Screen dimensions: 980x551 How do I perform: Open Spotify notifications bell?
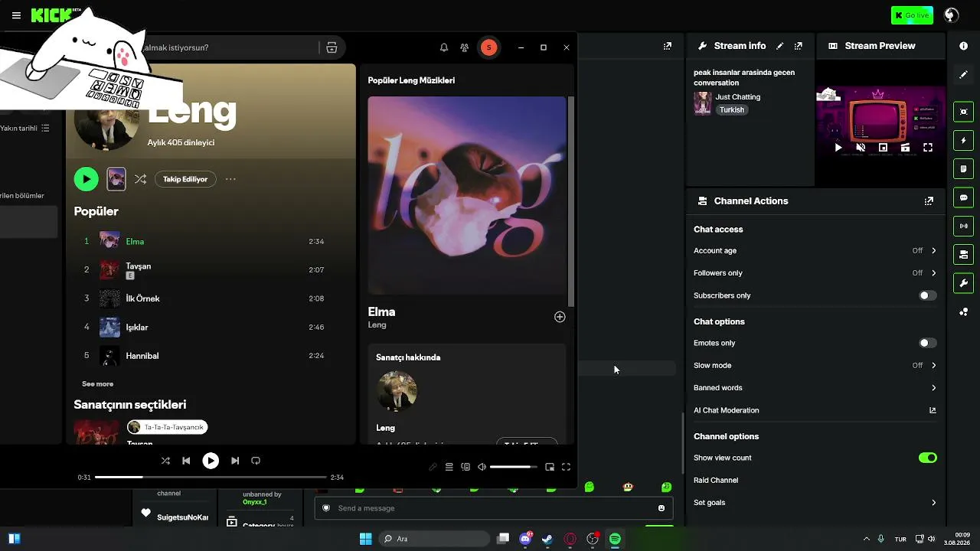[444, 47]
